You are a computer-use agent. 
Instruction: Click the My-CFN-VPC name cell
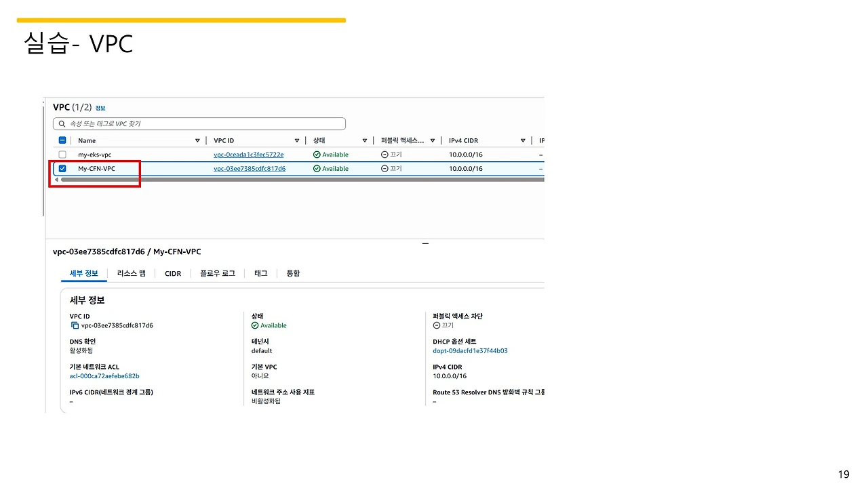pos(96,169)
